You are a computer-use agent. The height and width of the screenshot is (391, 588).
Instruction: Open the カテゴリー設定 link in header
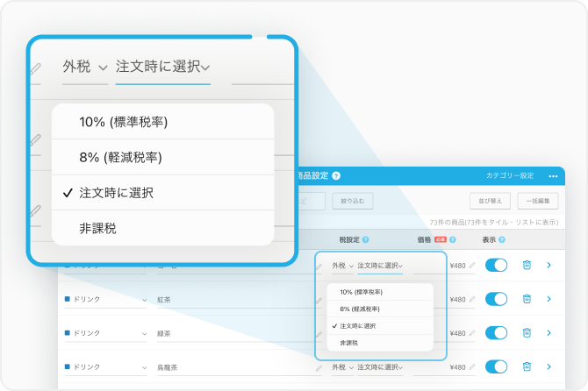tap(509, 176)
